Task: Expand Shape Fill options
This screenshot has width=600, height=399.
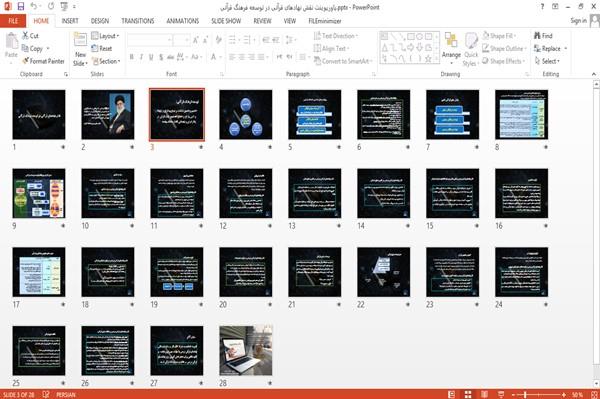Action: tap(499, 36)
